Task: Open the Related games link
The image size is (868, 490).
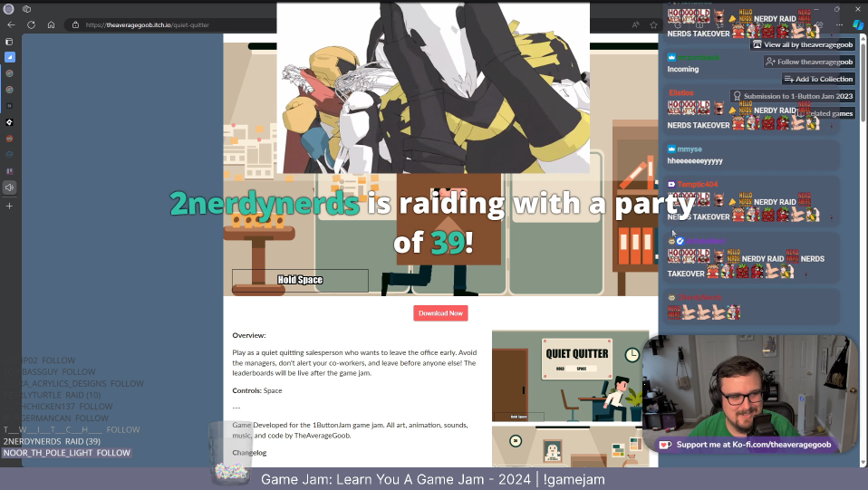Action: (825, 113)
